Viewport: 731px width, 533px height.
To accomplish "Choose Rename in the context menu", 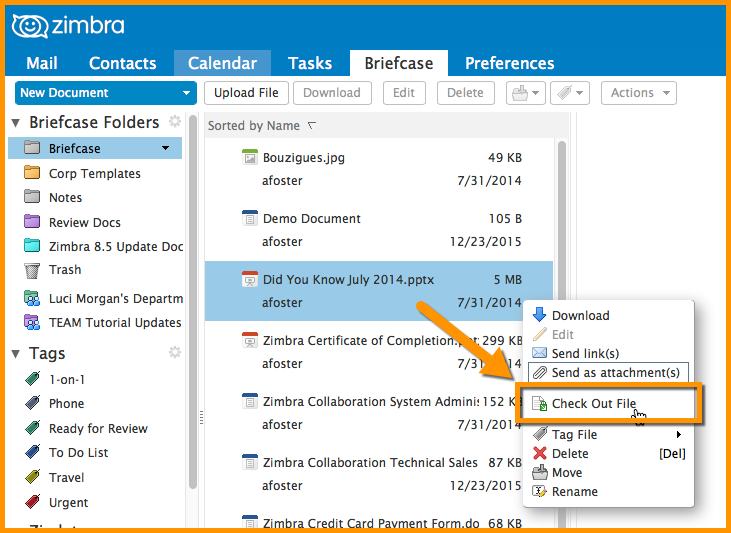I will point(608,491).
